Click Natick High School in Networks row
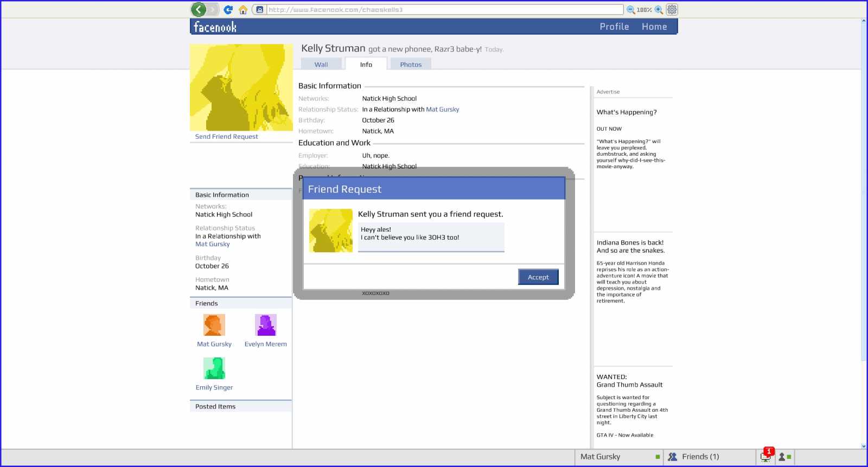Viewport: 868px width, 467px height. 390,99
